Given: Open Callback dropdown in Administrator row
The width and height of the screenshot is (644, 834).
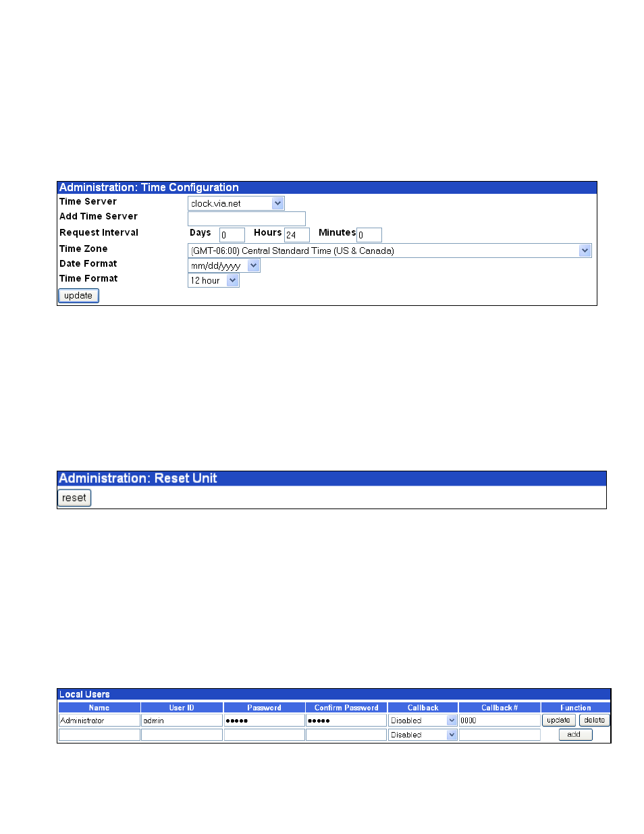Looking at the screenshot, I should click(423, 721).
